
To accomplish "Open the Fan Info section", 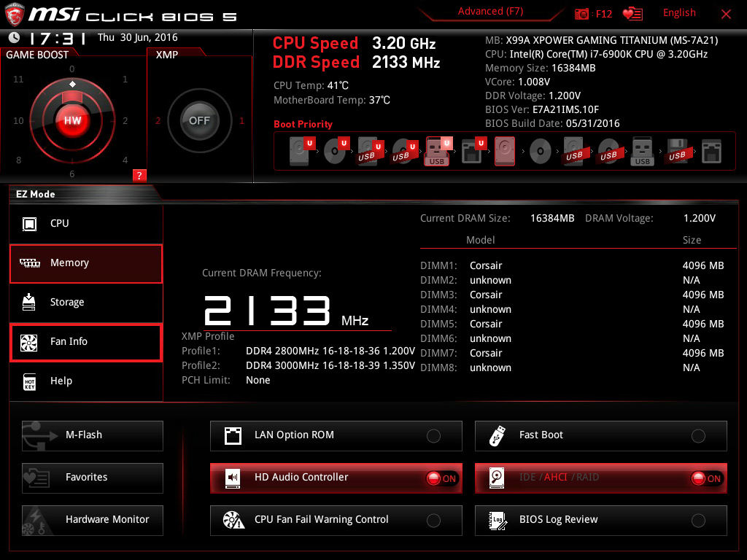I will pos(86,342).
